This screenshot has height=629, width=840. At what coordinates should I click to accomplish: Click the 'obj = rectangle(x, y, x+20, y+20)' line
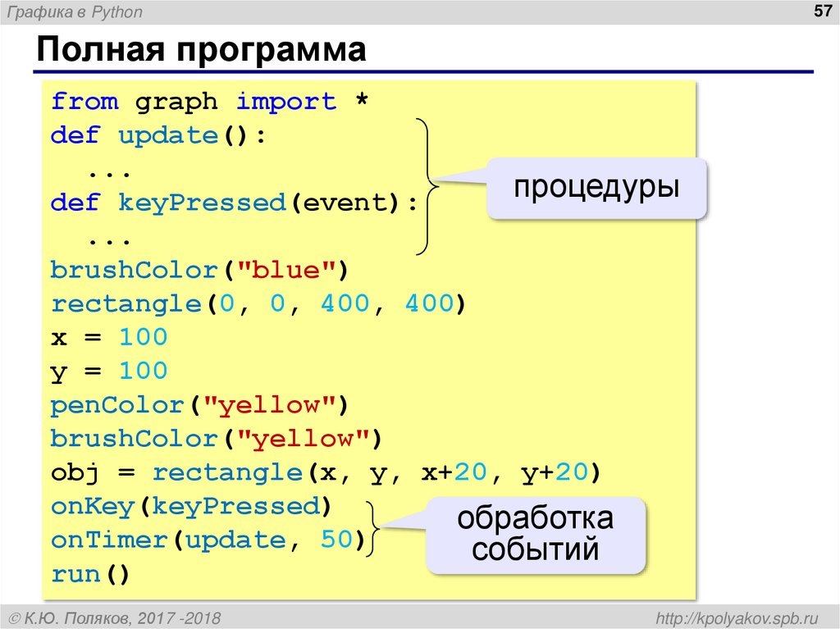(326, 473)
